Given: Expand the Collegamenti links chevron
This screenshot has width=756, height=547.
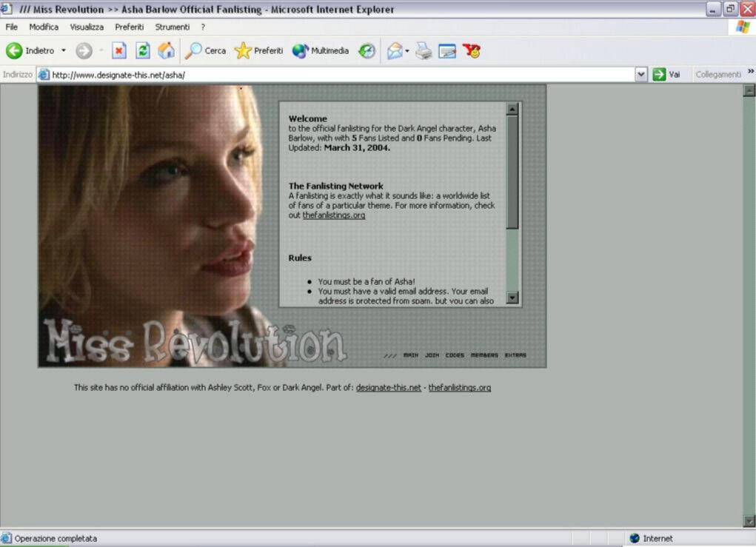Looking at the screenshot, I should [x=750, y=72].
